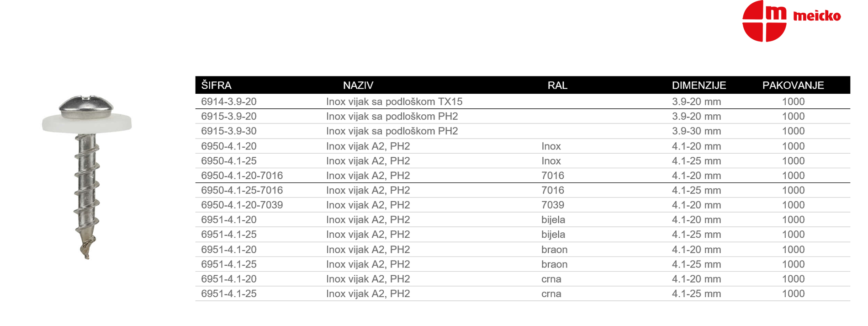
Task: Click the 3.9-30 mm dimension cell
Action: (x=696, y=131)
